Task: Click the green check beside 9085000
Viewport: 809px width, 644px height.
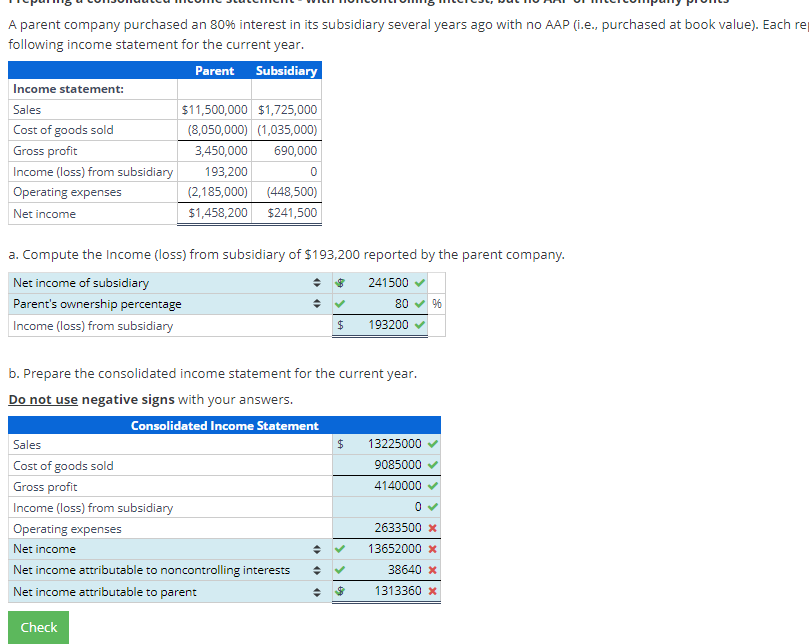Action: click(x=433, y=465)
